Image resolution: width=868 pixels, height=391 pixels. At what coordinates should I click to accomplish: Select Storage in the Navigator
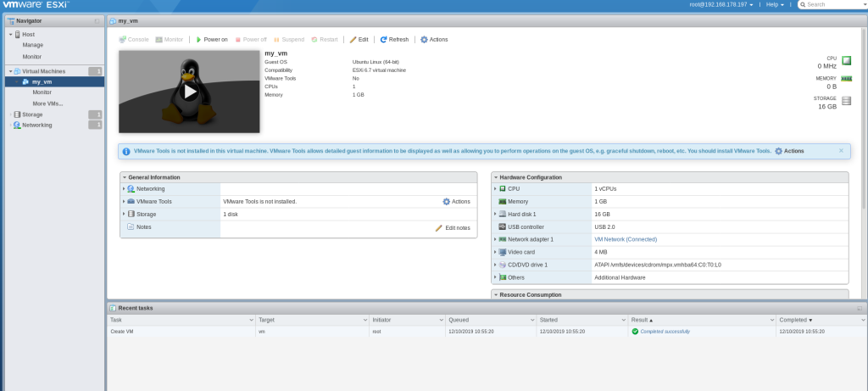[32, 115]
